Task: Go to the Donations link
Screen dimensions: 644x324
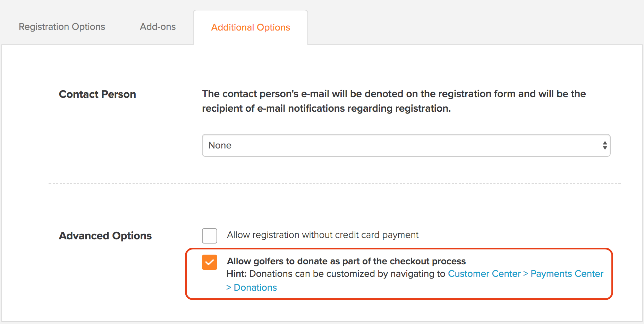Action: point(255,288)
